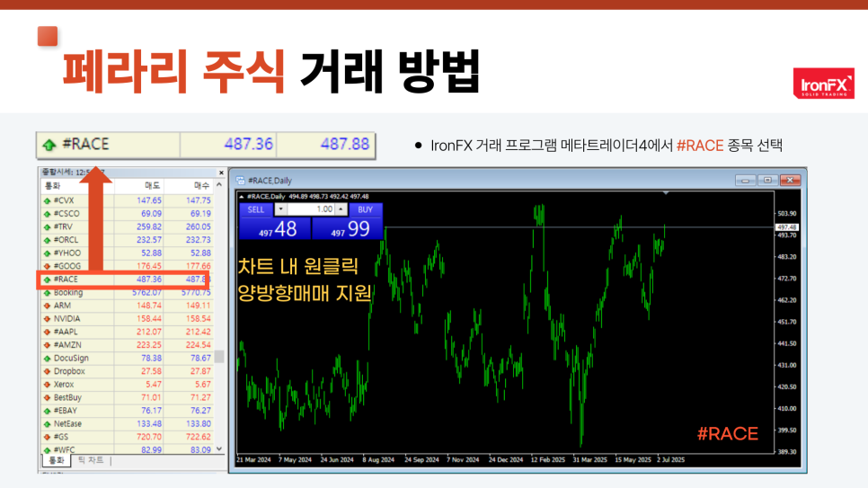
Task: Click the enlarged #RACE green arrow icon
Action: pos(49,145)
